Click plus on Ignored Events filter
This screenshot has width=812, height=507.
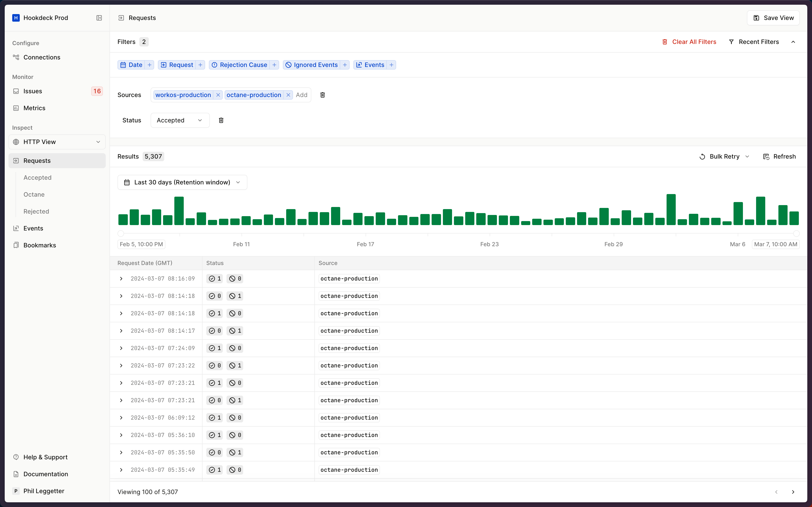pos(345,65)
